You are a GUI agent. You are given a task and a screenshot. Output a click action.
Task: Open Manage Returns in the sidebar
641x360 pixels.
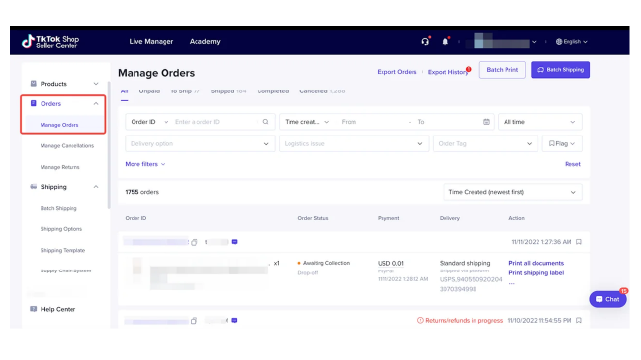point(60,167)
